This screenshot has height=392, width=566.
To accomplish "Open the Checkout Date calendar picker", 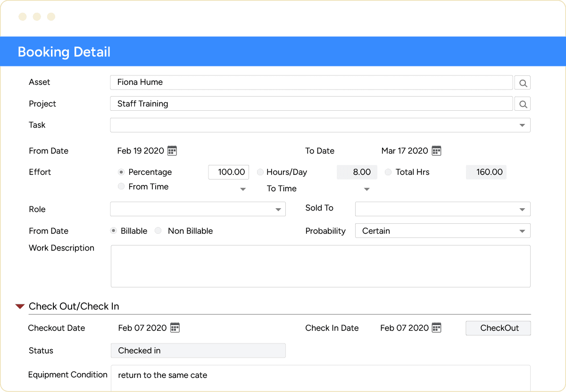I will click(175, 327).
